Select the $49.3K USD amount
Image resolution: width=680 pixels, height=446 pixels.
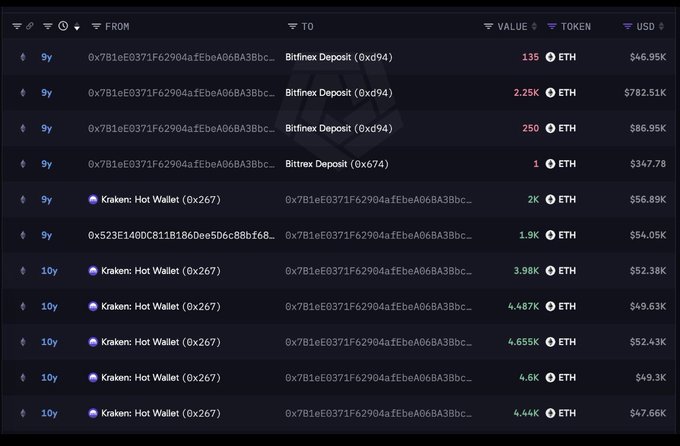tap(651, 377)
